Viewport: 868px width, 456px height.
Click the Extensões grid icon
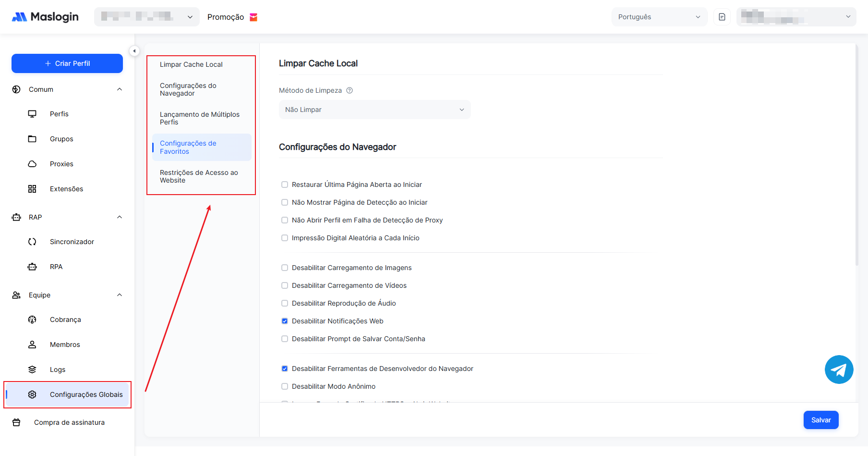click(32, 189)
